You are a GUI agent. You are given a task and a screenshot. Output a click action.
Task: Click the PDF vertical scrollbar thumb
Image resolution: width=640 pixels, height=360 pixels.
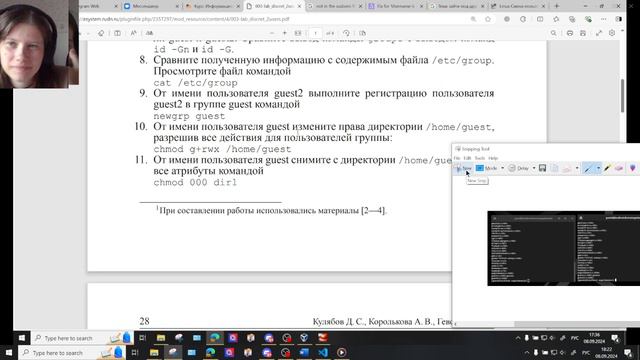pos(622,95)
